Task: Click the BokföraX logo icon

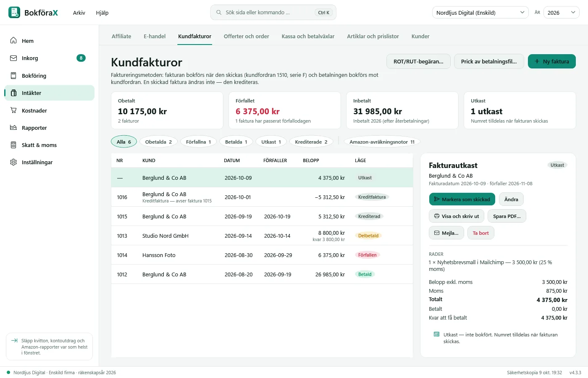Action: click(x=14, y=13)
